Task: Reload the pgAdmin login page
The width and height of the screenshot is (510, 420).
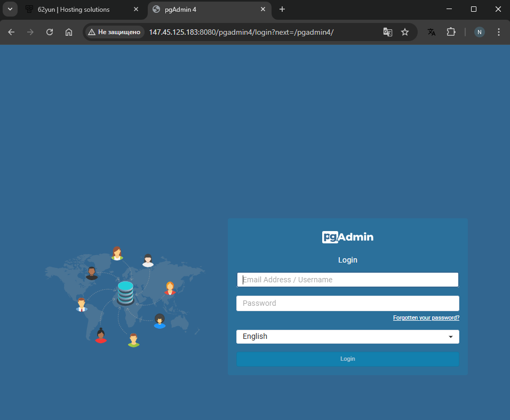Action: pos(50,32)
